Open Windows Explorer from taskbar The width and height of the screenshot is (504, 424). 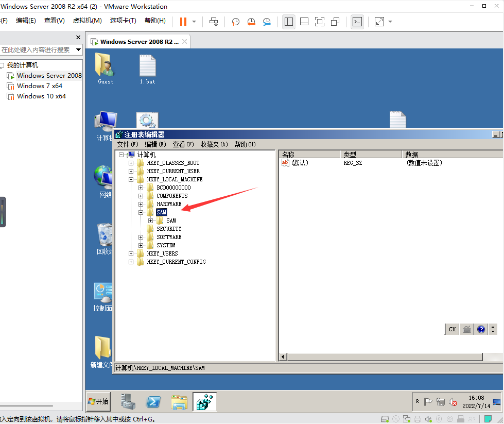(x=179, y=402)
